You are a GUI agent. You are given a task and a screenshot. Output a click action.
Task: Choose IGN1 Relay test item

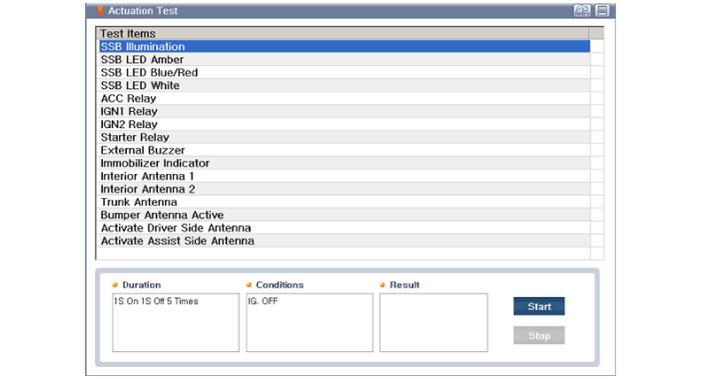(x=344, y=111)
